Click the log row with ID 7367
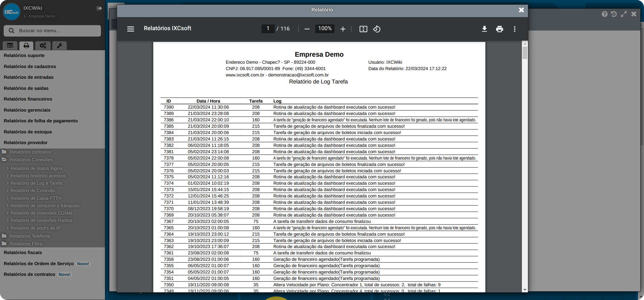 319,222
